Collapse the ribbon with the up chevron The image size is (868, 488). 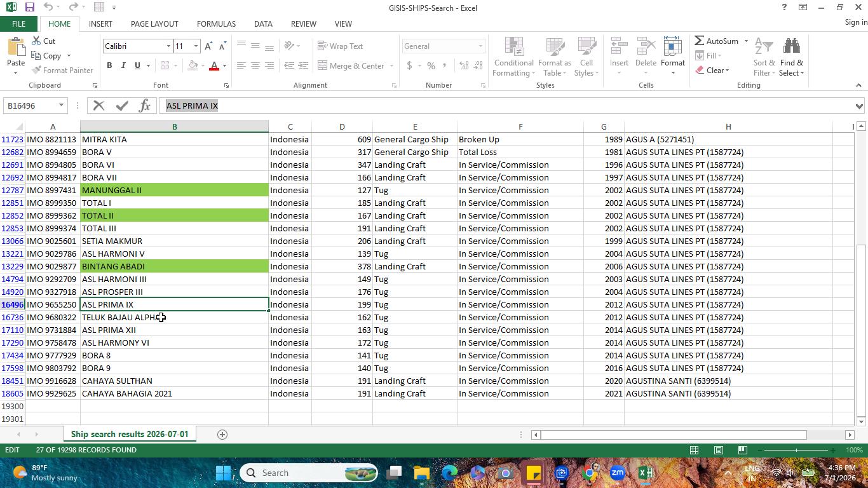pyautogui.click(x=858, y=85)
